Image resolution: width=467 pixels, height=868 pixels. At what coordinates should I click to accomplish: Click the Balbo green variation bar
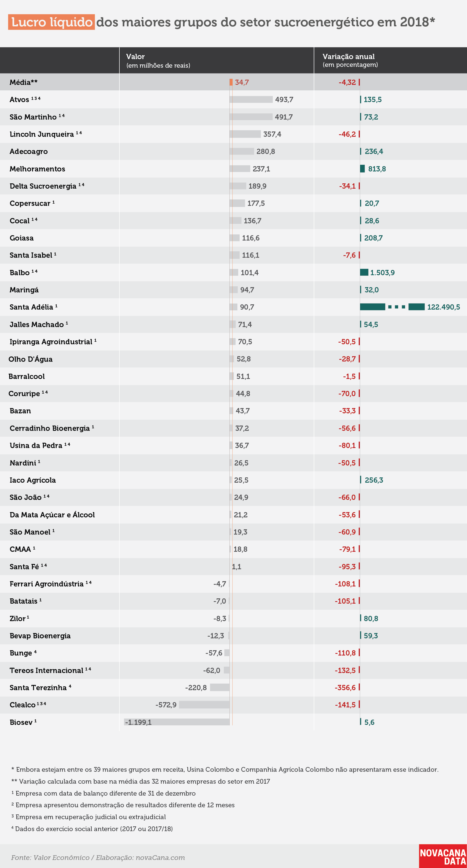(x=364, y=272)
